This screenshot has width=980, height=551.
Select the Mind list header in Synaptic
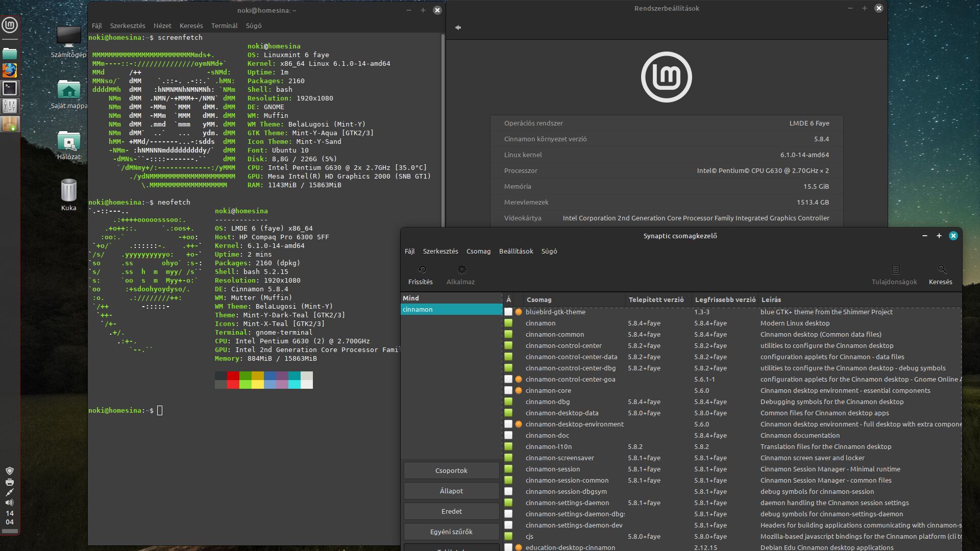(x=452, y=298)
